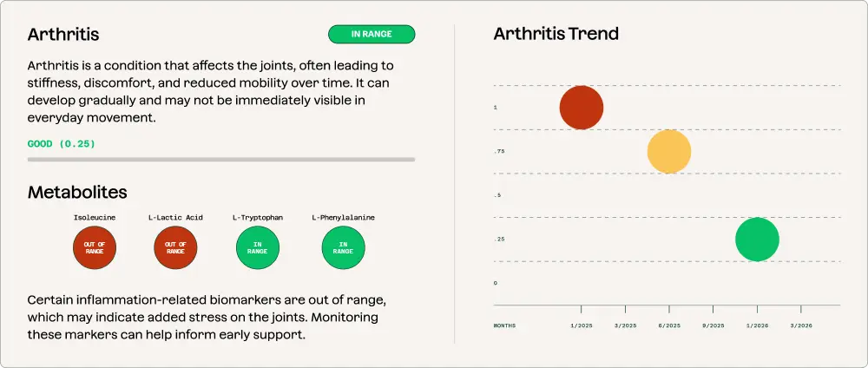Click the red trend dot at 1/2025
Image resolution: width=868 pixels, height=368 pixels.
pyautogui.click(x=582, y=108)
